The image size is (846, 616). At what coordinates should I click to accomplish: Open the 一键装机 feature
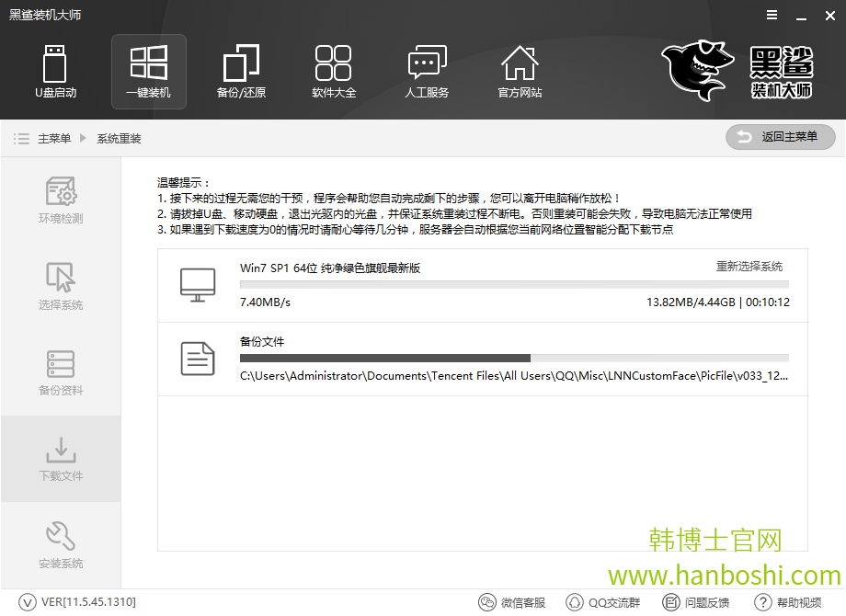click(148, 72)
